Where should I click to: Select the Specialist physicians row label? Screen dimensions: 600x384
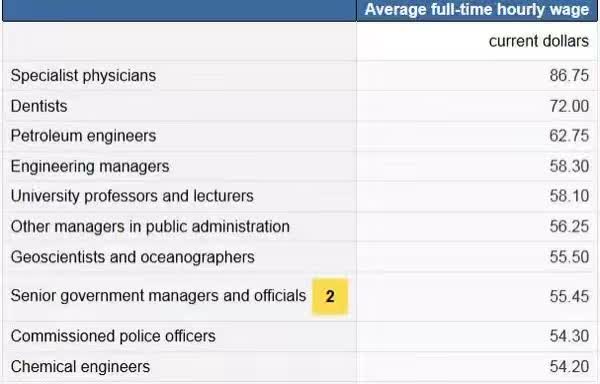click(x=83, y=76)
